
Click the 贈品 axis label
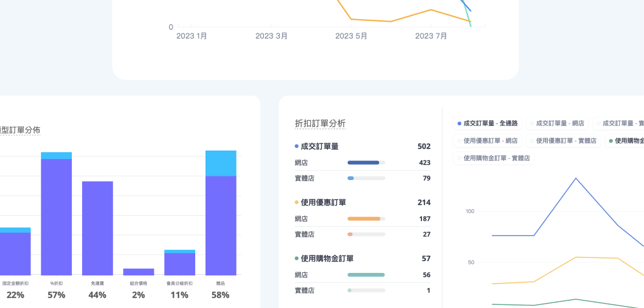click(x=221, y=283)
